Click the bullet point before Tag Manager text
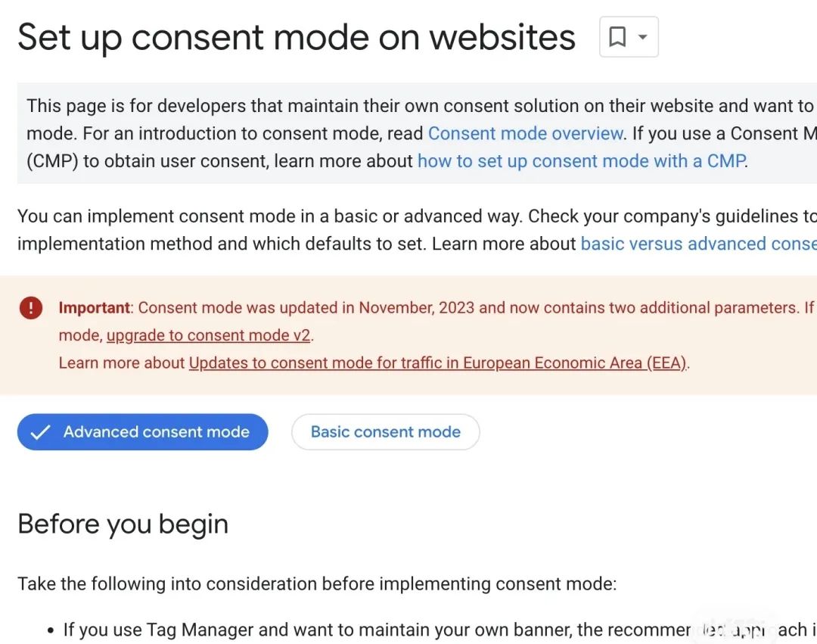This screenshot has width=817, height=644. tap(51, 630)
